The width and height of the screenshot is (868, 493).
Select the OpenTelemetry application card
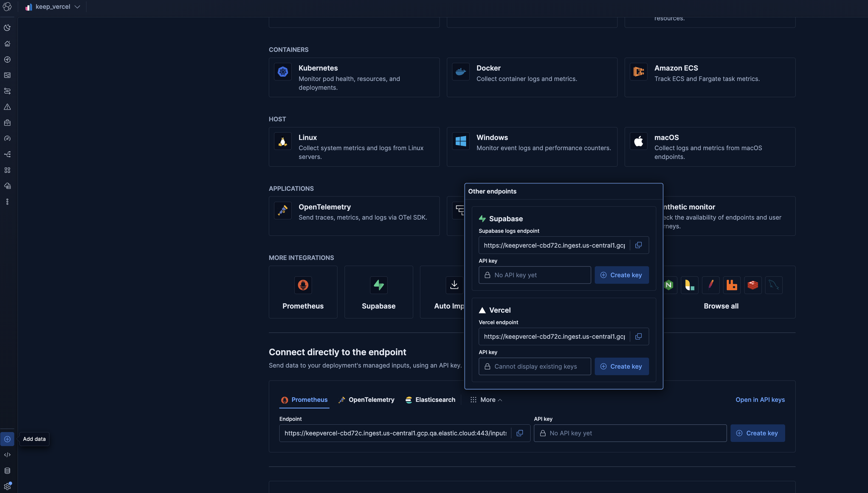[x=354, y=216]
